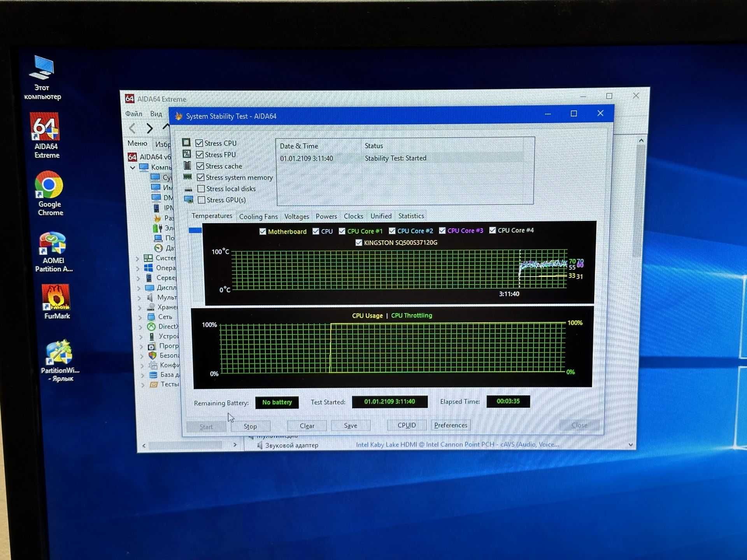Click the Clear button
This screenshot has height=560, width=747.
point(307,426)
